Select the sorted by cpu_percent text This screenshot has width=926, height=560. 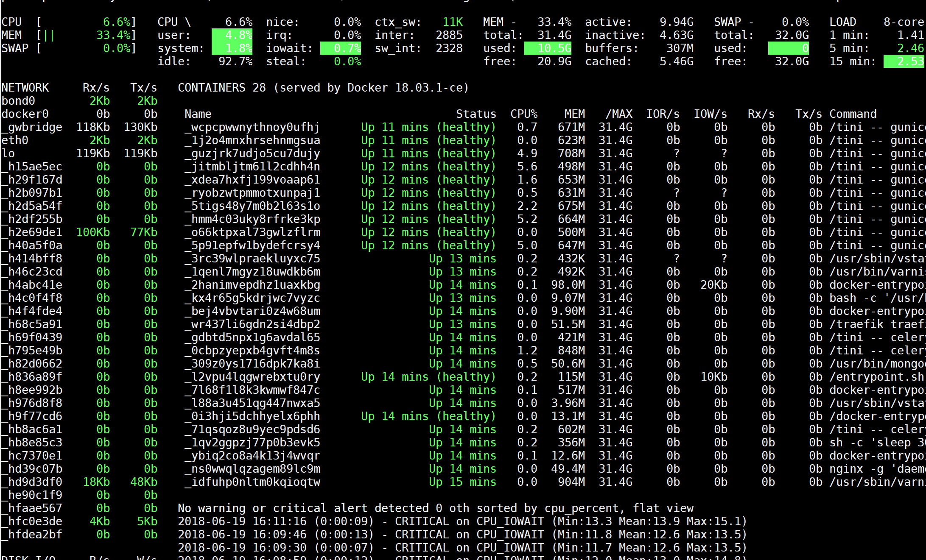551,508
